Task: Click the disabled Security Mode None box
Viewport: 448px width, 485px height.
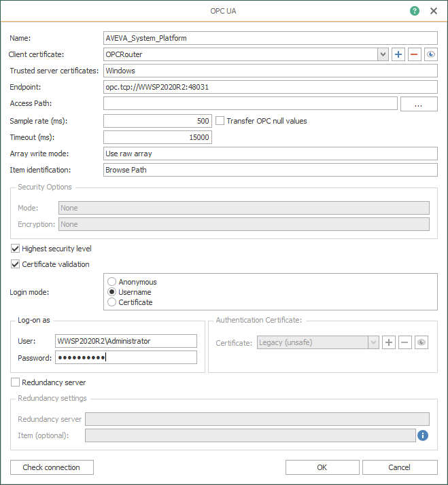Action: tap(244, 208)
